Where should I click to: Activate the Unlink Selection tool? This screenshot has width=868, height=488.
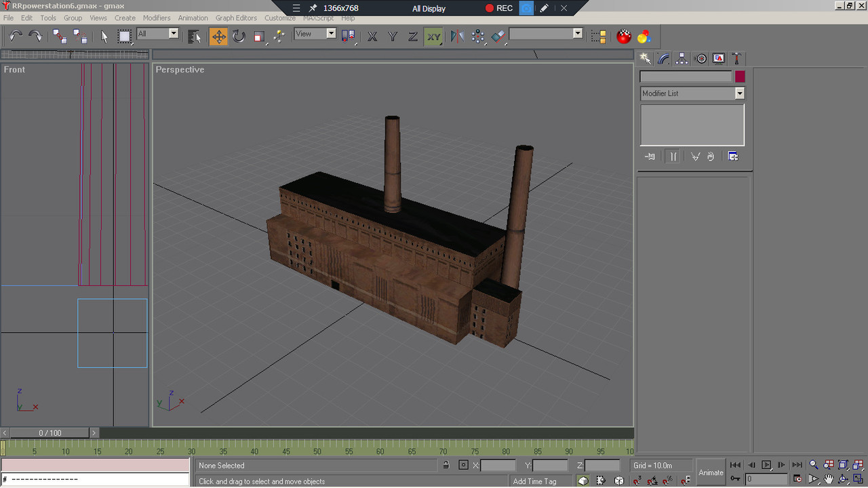(x=80, y=36)
